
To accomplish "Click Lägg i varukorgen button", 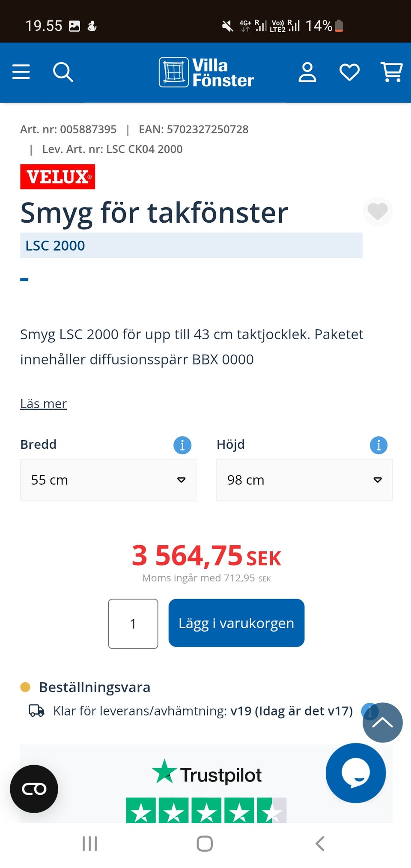I will click(x=236, y=623).
